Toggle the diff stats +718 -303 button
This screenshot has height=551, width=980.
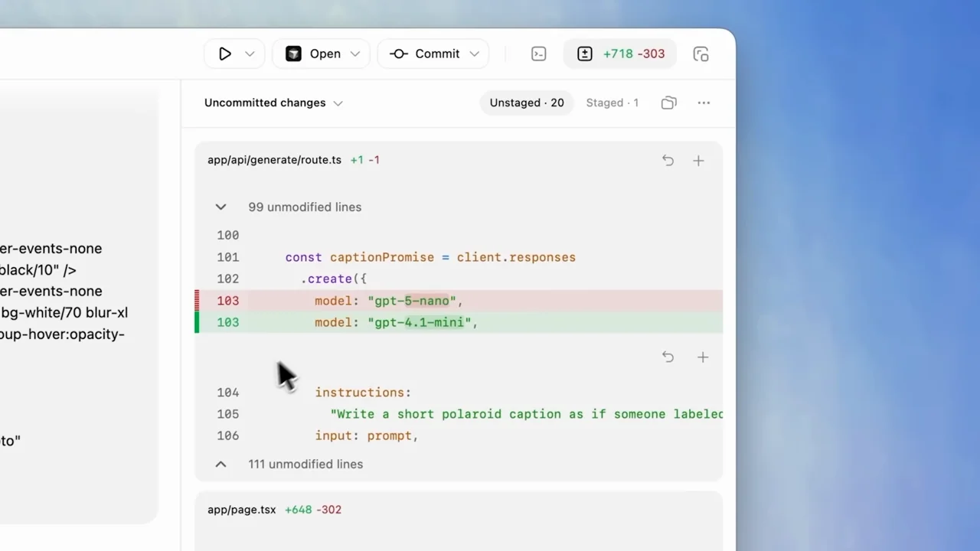pyautogui.click(x=620, y=54)
